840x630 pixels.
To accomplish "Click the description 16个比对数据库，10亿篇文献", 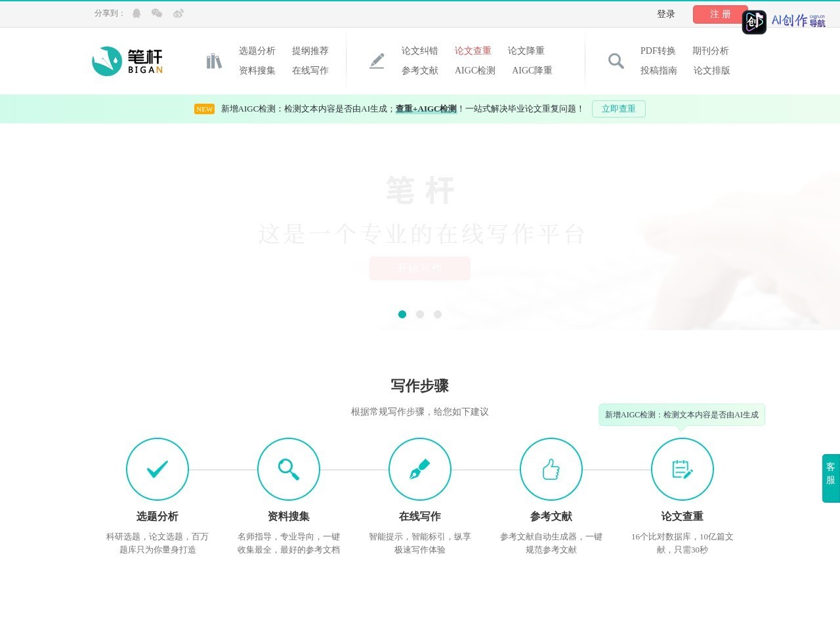I will tap(682, 543).
